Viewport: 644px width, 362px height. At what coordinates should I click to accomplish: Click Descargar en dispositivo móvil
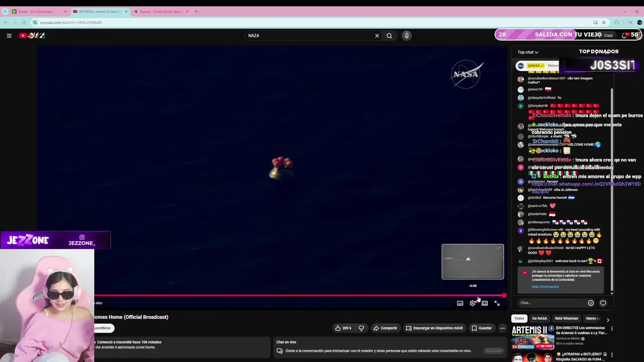click(x=434, y=328)
